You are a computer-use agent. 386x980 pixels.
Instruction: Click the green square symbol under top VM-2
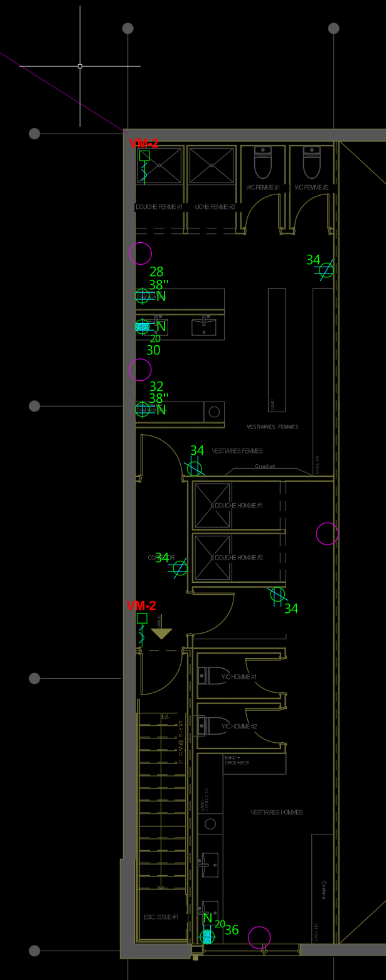(x=144, y=156)
